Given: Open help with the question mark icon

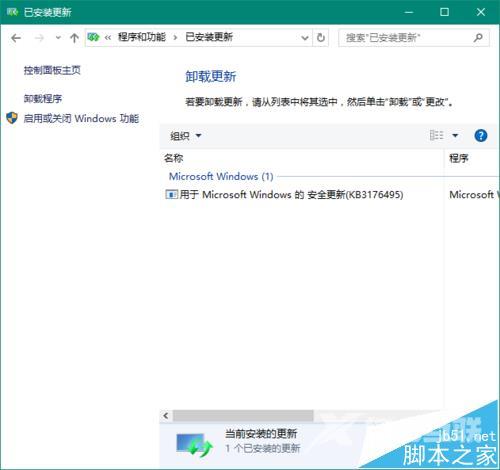Looking at the screenshot, I should click(x=481, y=136).
